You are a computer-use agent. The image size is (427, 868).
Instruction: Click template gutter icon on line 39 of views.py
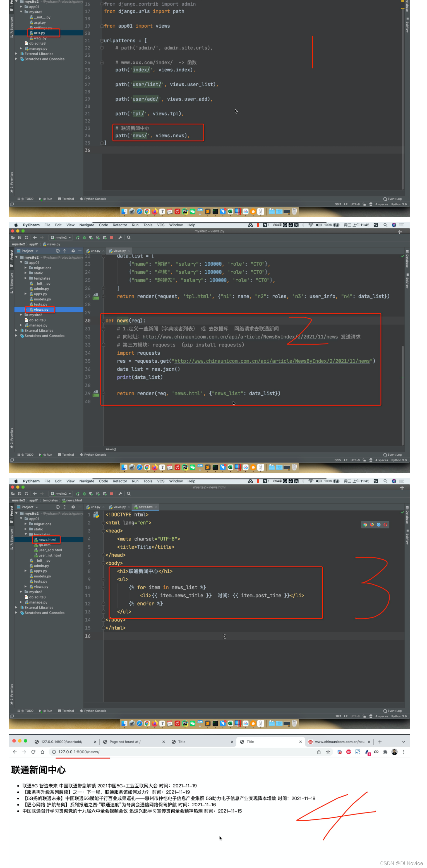tap(96, 393)
